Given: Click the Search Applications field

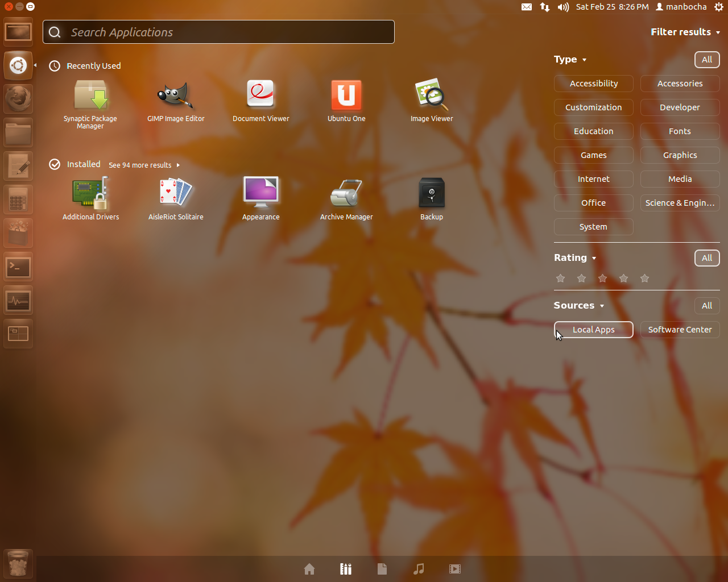Looking at the screenshot, I should pyautogui.click(x=218, y=32).
